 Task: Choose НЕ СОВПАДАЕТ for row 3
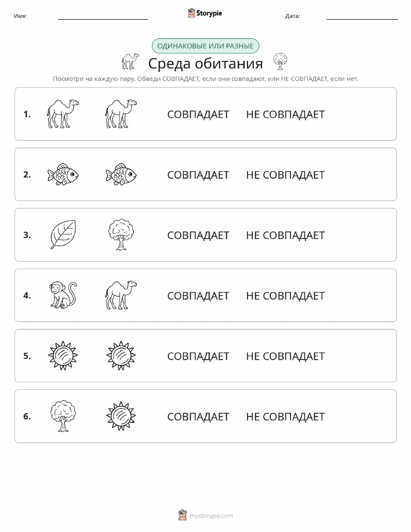click(285, 235)
